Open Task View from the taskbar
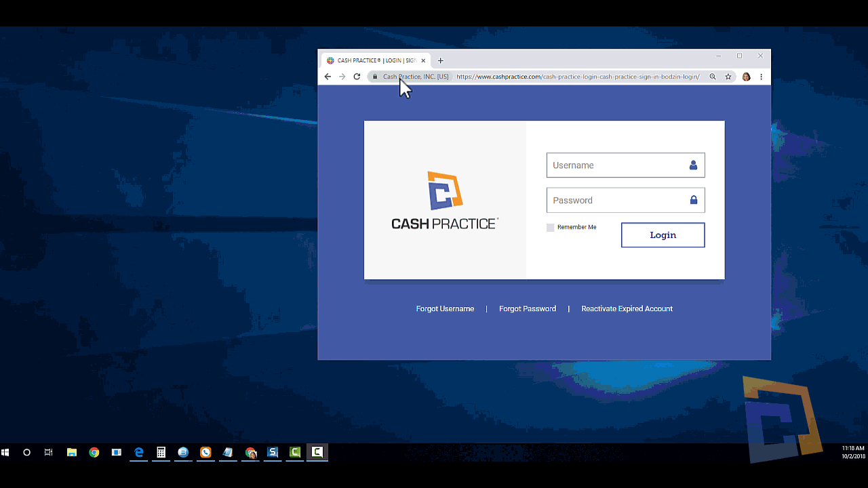This screenshot has width=868, height=488. click(x=49, y=452)
